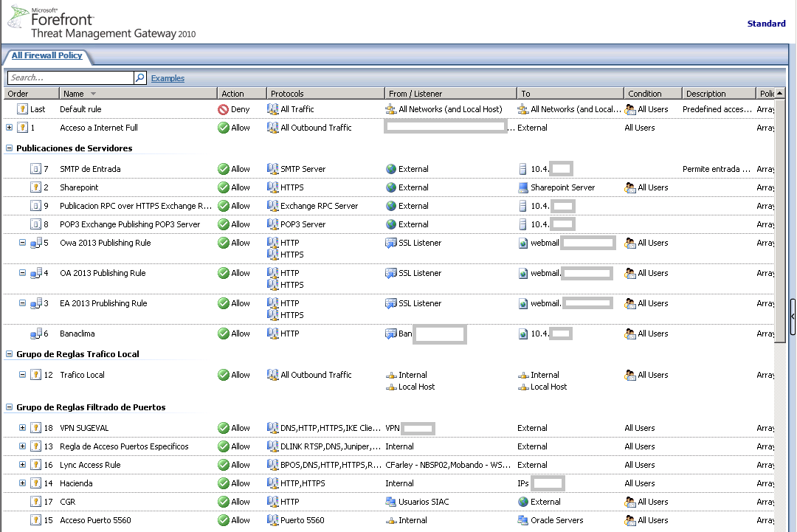Click the Search input field

tap(71, 77)
